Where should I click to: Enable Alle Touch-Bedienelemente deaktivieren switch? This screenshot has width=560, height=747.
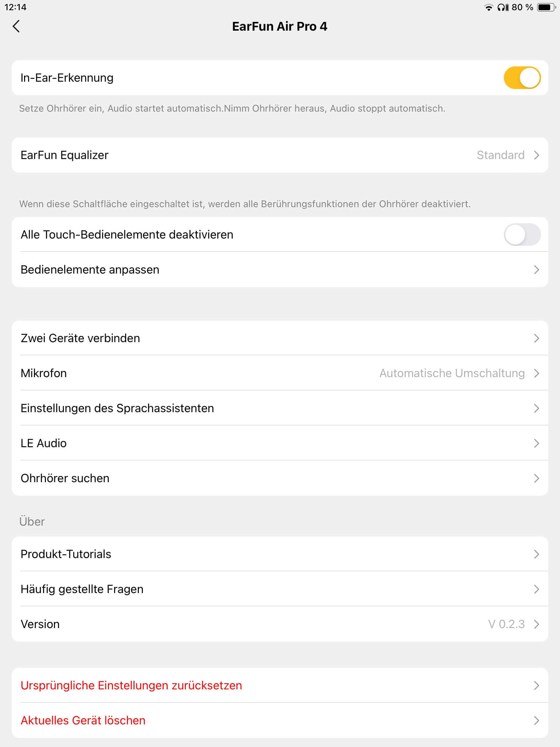coord(522,235)
